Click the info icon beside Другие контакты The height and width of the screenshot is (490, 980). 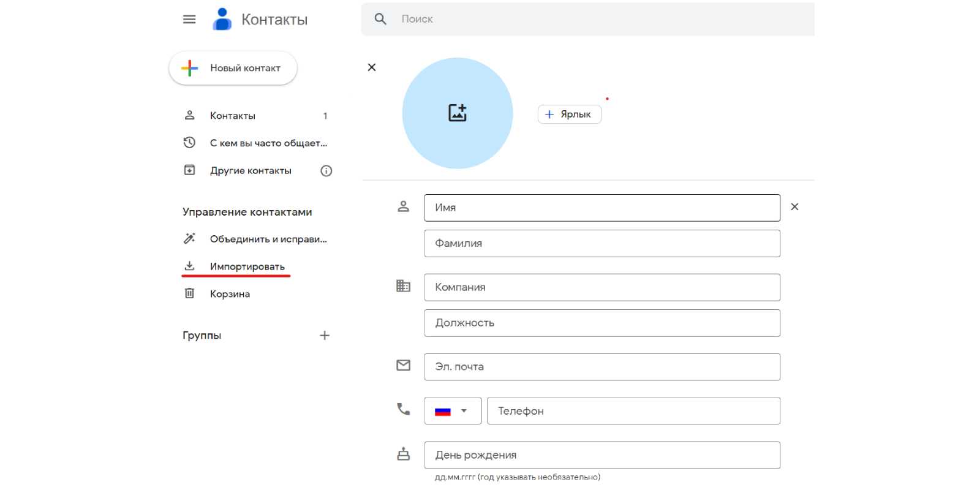click(326, 171)
